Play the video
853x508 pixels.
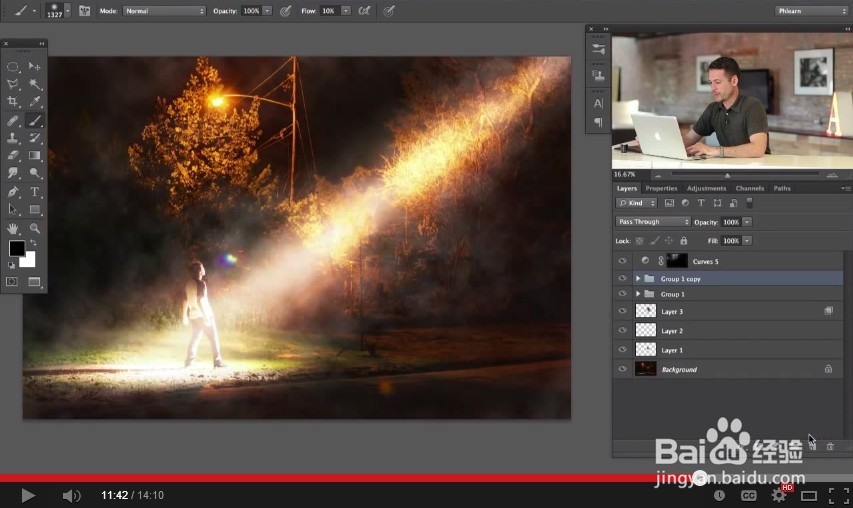[28, 495]
